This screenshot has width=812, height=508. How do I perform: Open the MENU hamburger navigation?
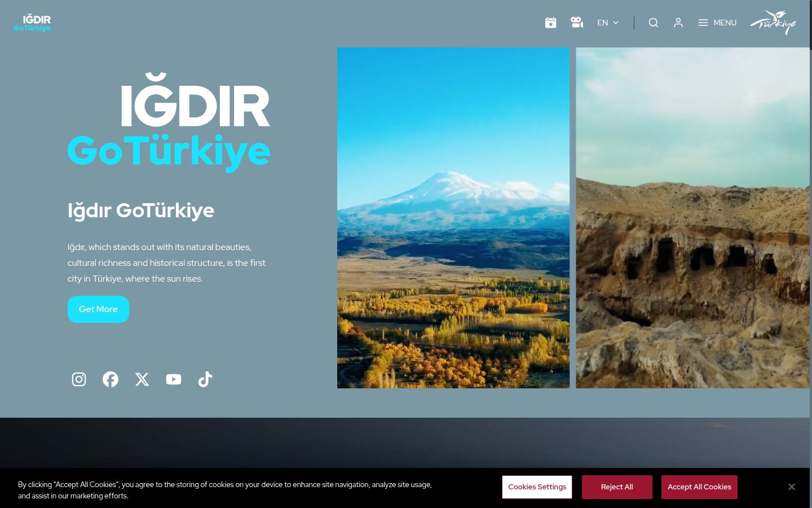click(717, 23)
